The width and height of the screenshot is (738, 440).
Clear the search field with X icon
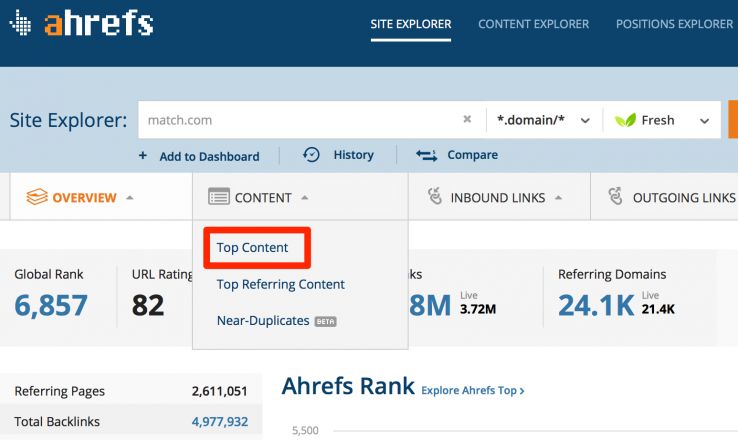click(467, 120)
